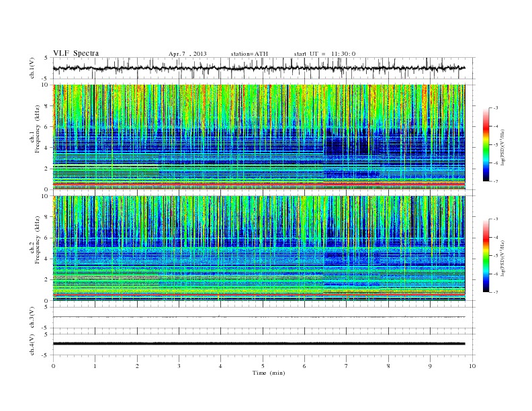
Task: Click the time axis tick label '2'
Action: pyautogui.click(x=137, y=366)
